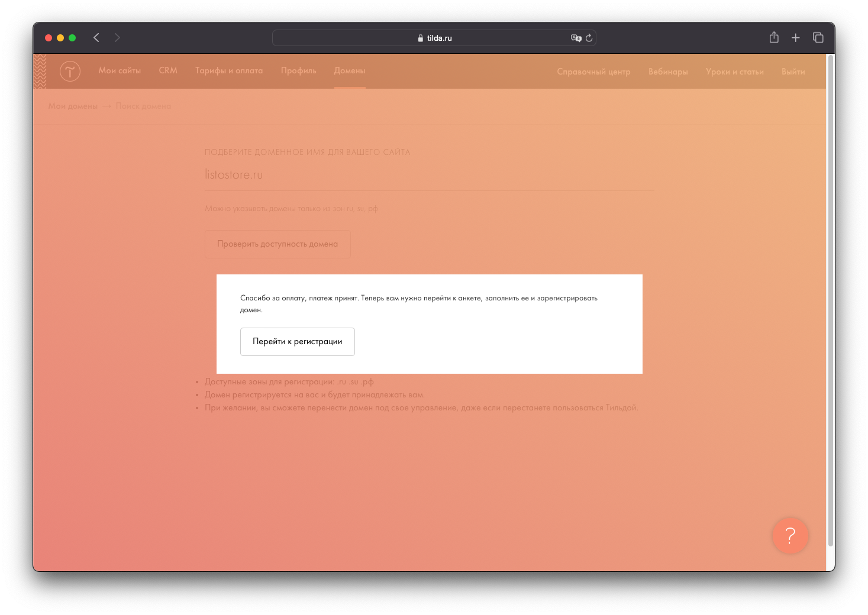Click Проверить доступность домена button
The image size is (868, 615).
(277, 244)
